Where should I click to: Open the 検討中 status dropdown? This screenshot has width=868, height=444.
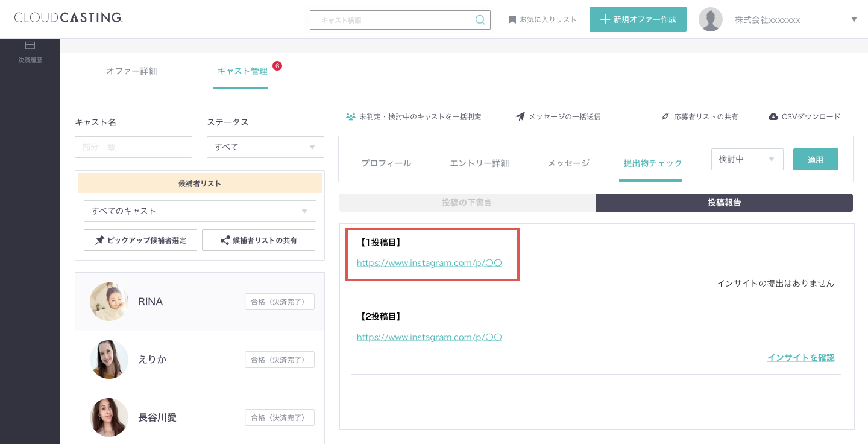747,159
